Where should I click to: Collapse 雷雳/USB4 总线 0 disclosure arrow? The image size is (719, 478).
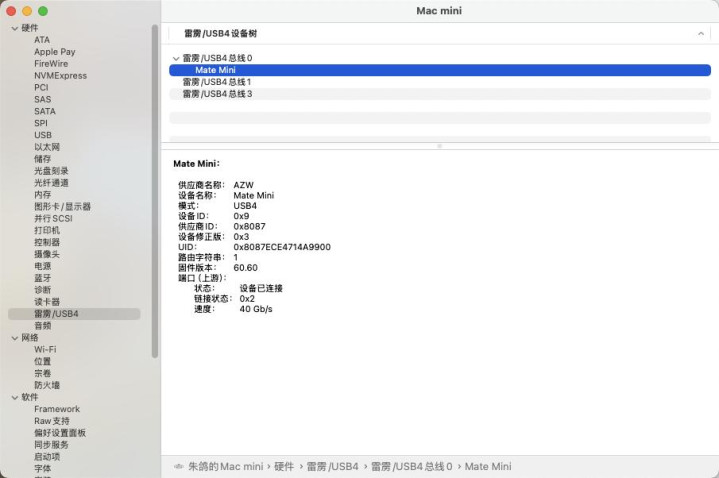[x=176, y=58]
